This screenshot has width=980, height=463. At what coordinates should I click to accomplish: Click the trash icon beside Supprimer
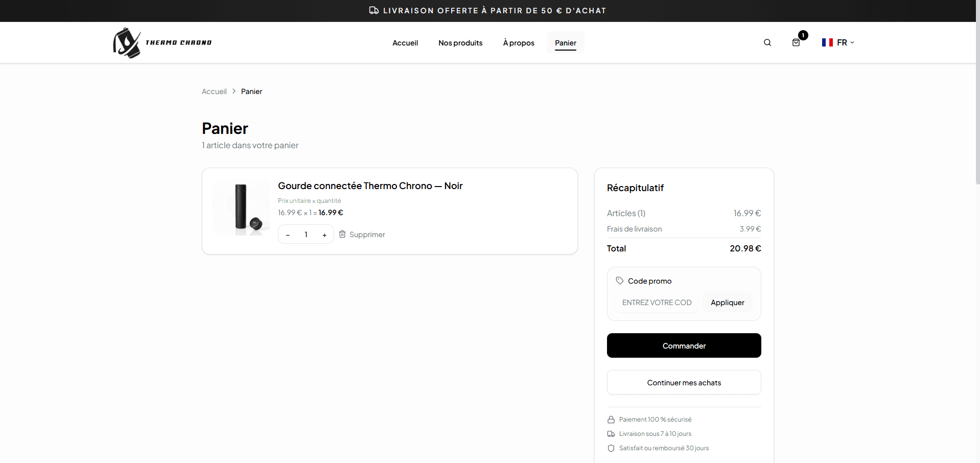click(342, 234)
